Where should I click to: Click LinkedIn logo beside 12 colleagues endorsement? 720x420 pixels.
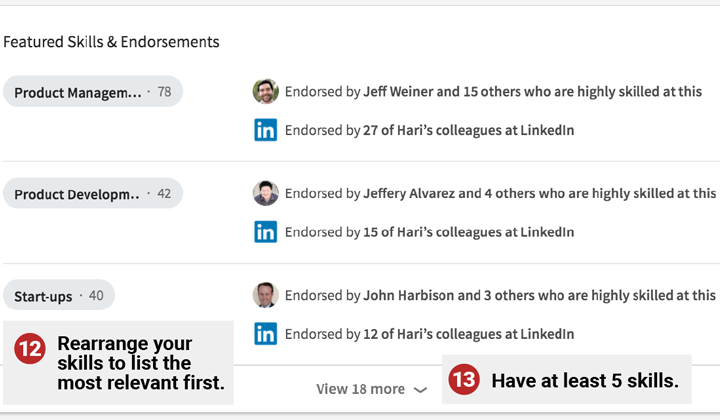[x=265, y=334]
